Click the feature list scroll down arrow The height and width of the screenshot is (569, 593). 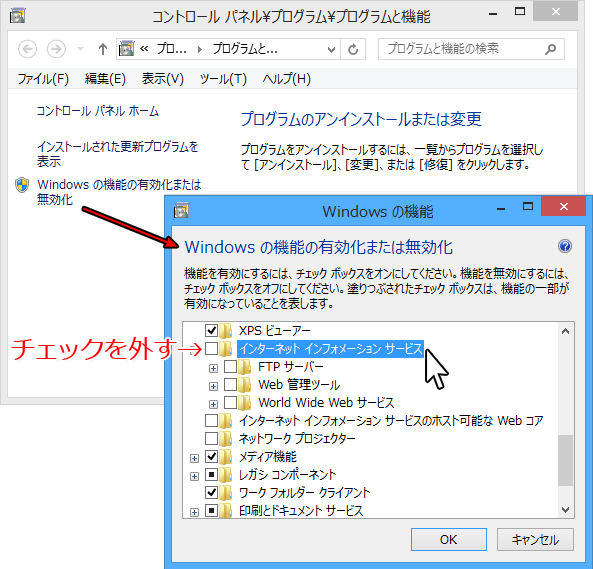click(x=565, y=509)
